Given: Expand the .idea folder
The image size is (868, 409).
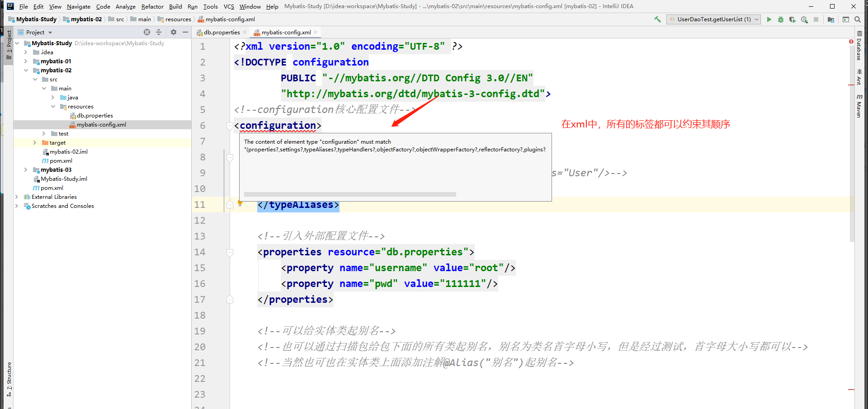Looking at the screenshot, I should click(26, 52).
